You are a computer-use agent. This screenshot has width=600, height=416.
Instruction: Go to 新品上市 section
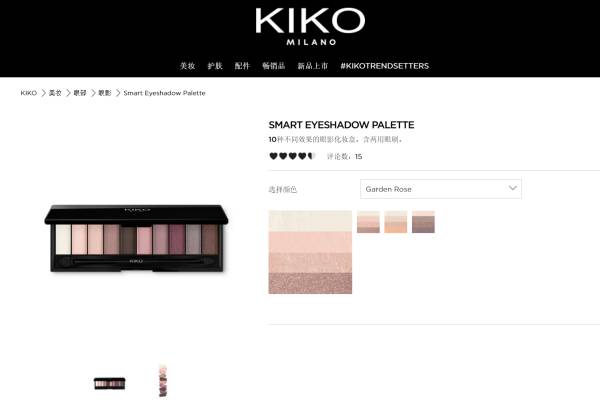click(313, 66)
